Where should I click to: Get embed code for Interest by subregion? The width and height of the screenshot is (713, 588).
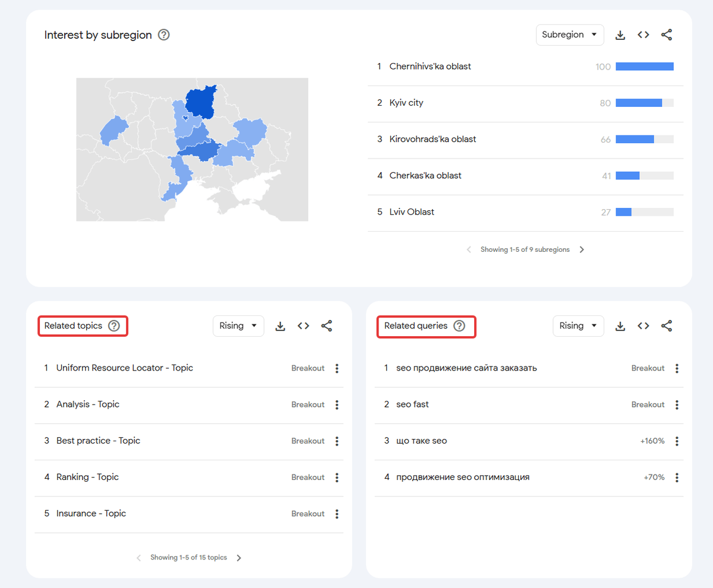(643, 35)
